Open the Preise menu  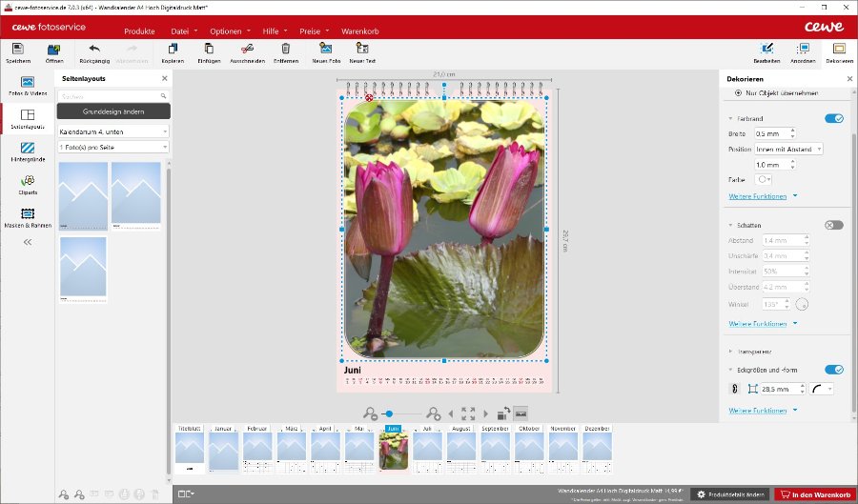tap(314, 31)
